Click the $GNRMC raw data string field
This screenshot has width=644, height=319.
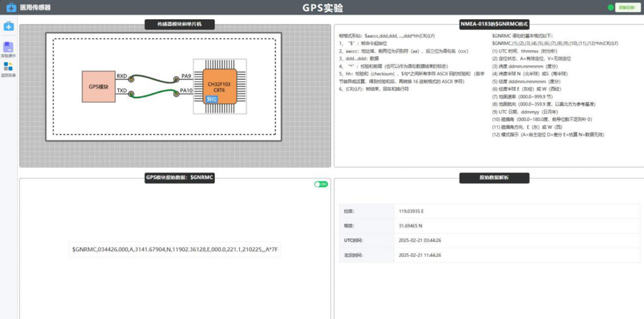point(176,250)
